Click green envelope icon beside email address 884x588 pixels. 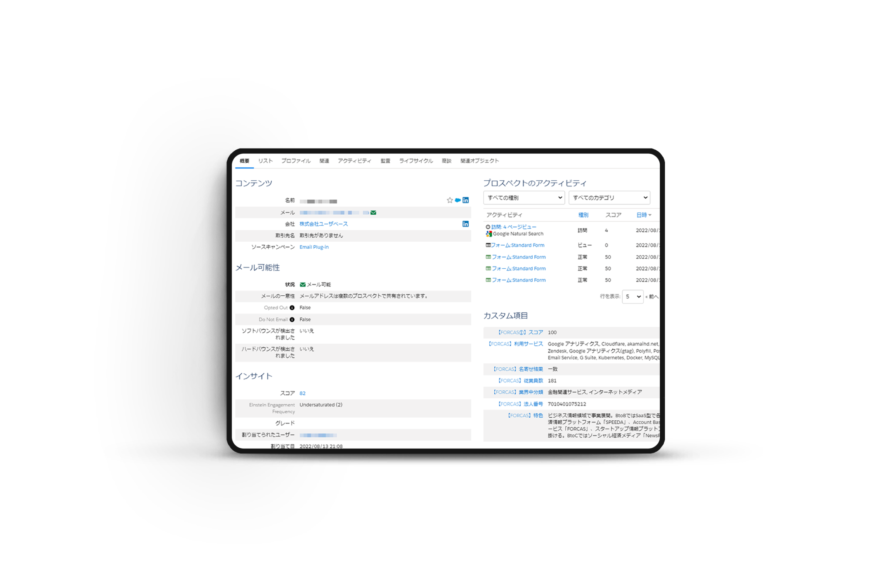(373, 213)
